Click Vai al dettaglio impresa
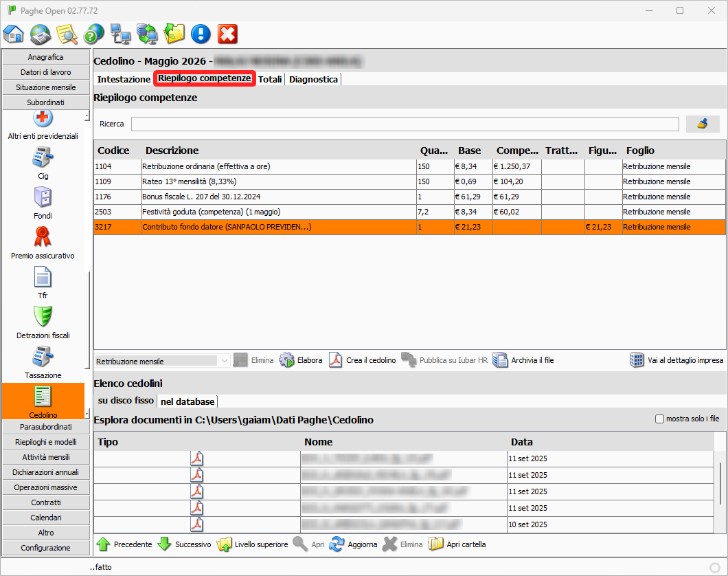This screenshot has width=728, height=576. 676,360
